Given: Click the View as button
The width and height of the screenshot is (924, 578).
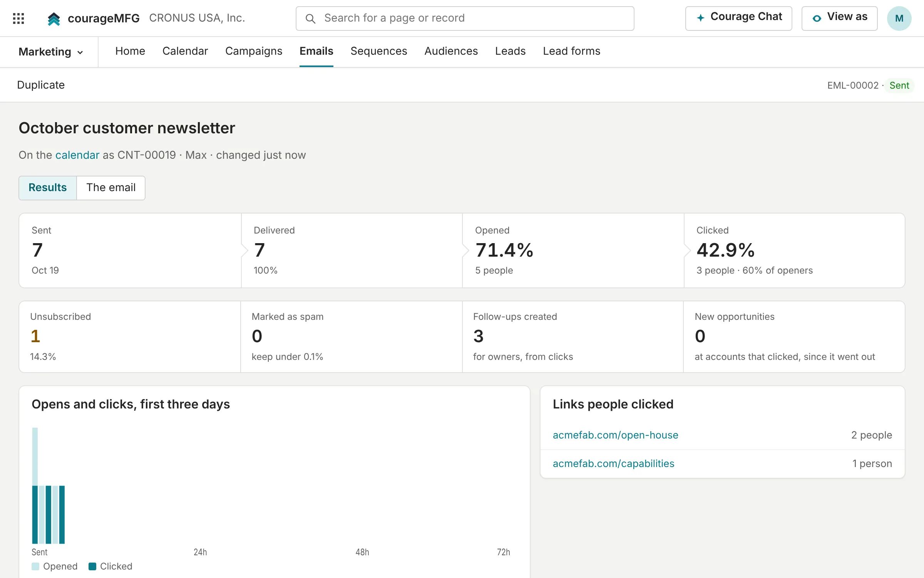Looking at the screenshot, I should 839,18.
